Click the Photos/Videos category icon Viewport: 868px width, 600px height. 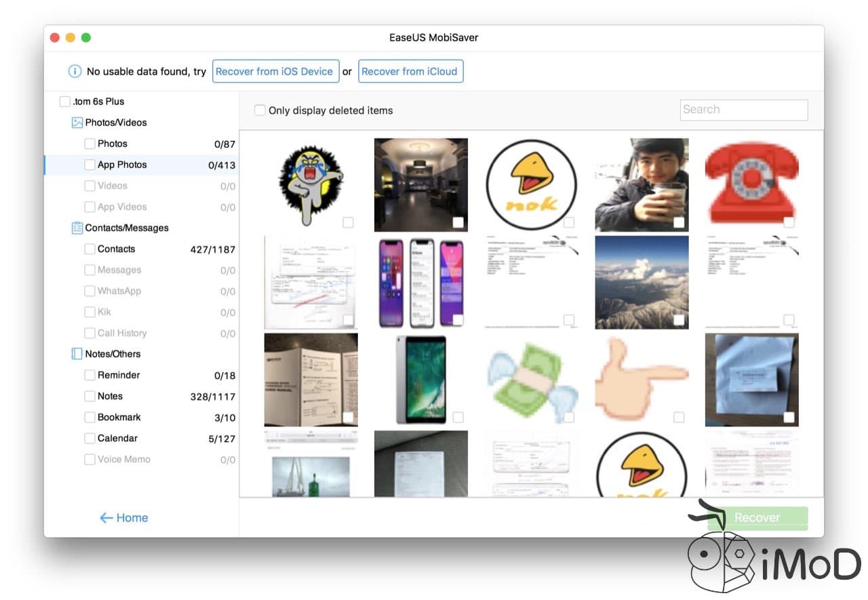point(77,122)
